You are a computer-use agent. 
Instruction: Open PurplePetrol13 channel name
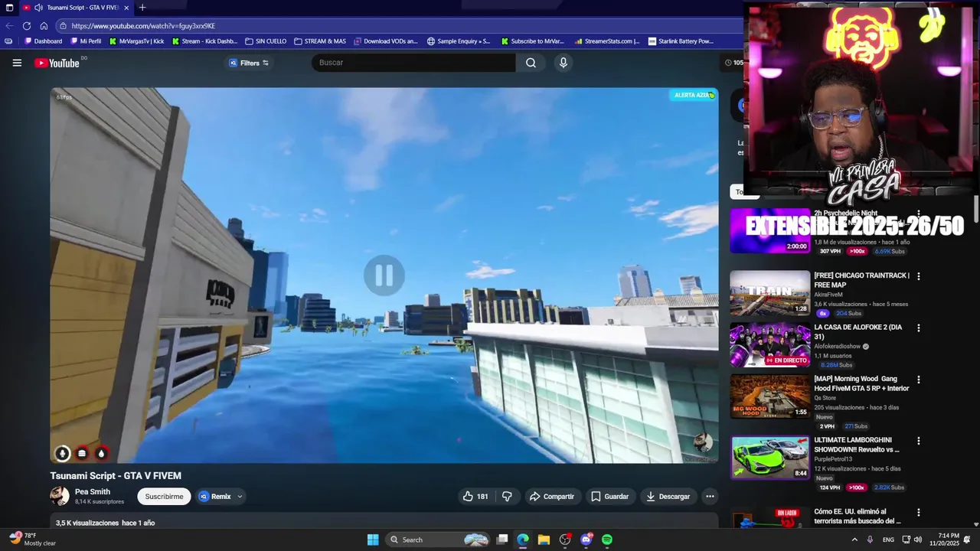point(833,459)
